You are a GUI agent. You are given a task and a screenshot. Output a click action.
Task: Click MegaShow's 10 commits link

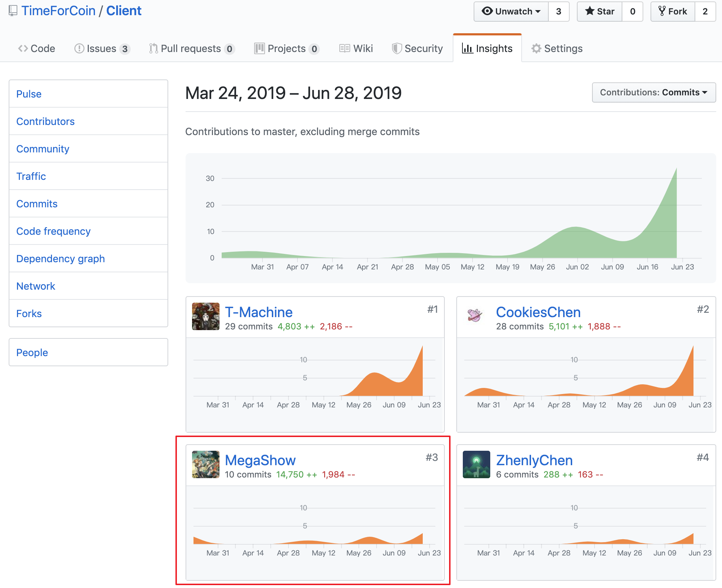pyautogui.click(x=248, y=475)
